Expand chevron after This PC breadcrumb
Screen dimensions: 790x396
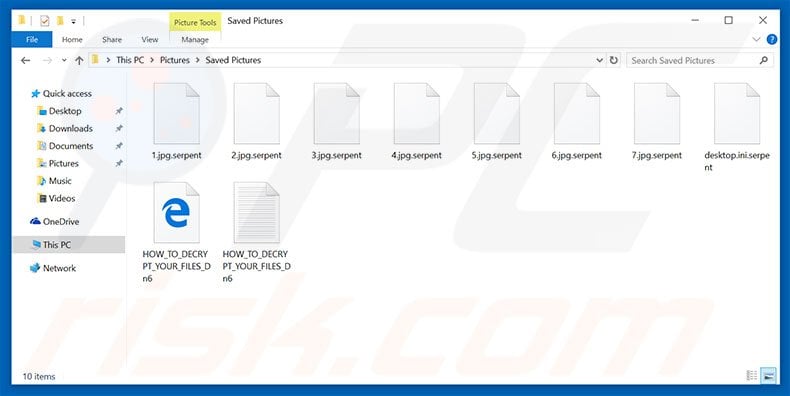pos(152,60)
